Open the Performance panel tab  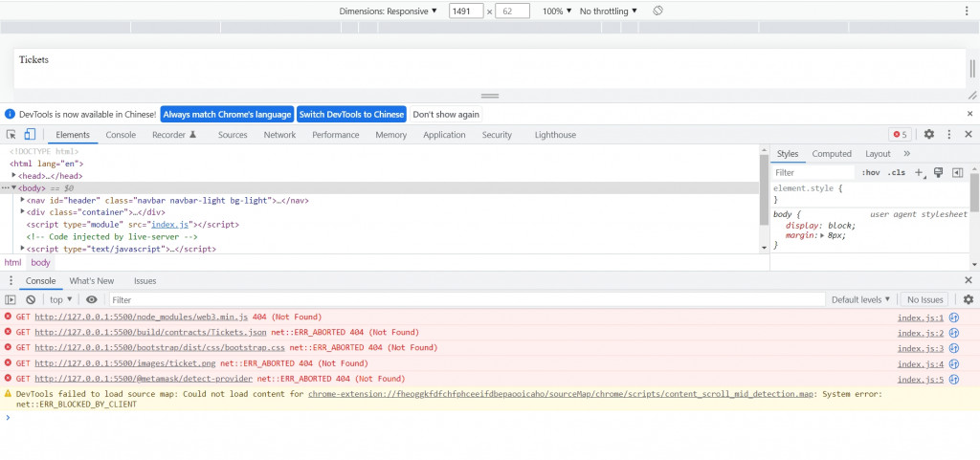click(336, 135)
